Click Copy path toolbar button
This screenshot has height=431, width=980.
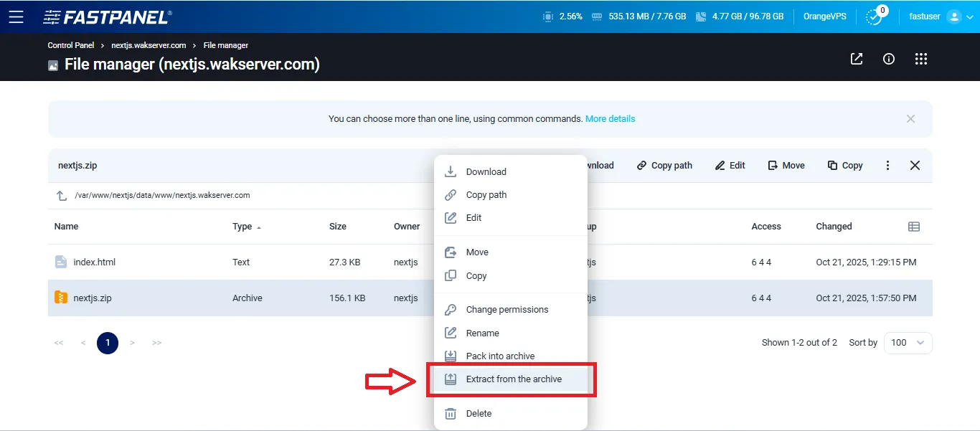tap(664, 166)
